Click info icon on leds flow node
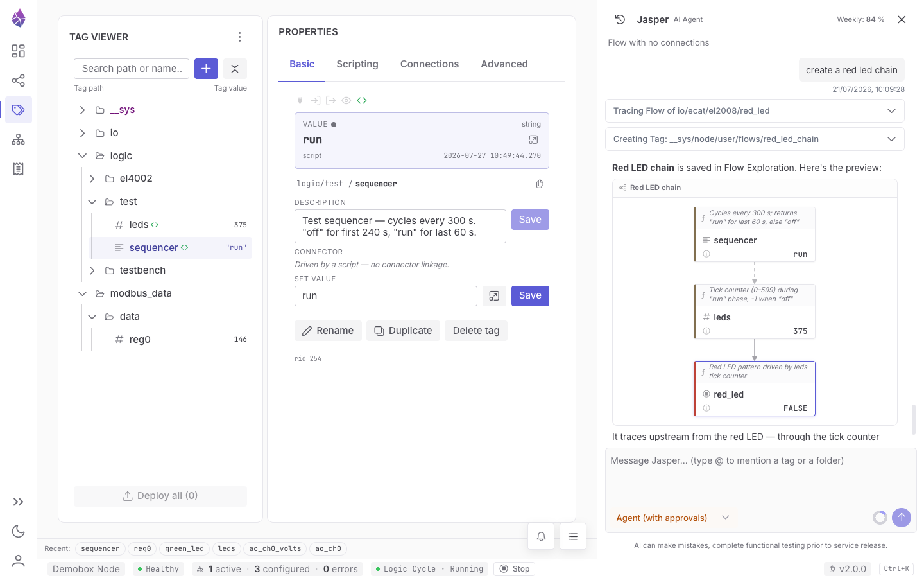This screenshot has width=924, height=578. pyautogui.click(x=706, y=331)
